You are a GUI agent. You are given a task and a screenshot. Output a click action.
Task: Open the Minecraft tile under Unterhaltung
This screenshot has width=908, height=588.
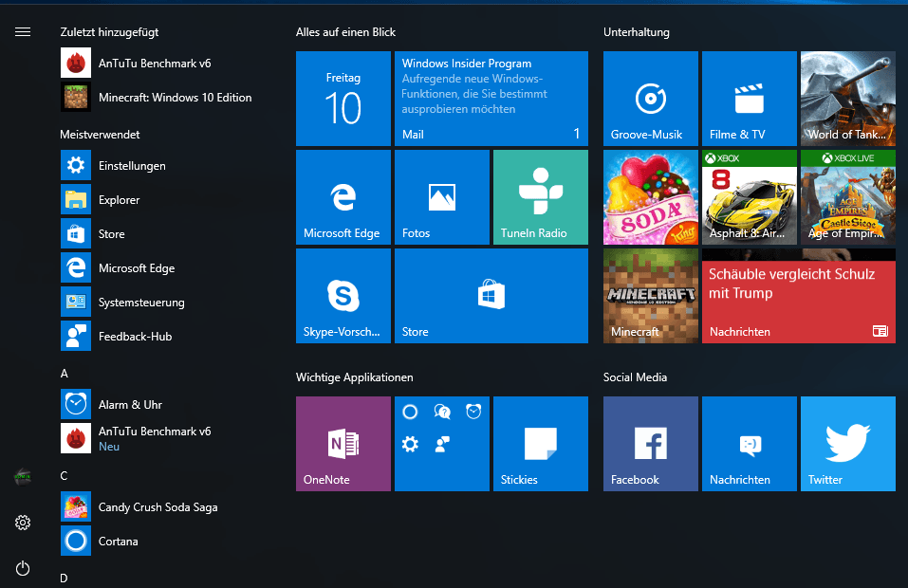pyautogui.click(x=651, y=296)
